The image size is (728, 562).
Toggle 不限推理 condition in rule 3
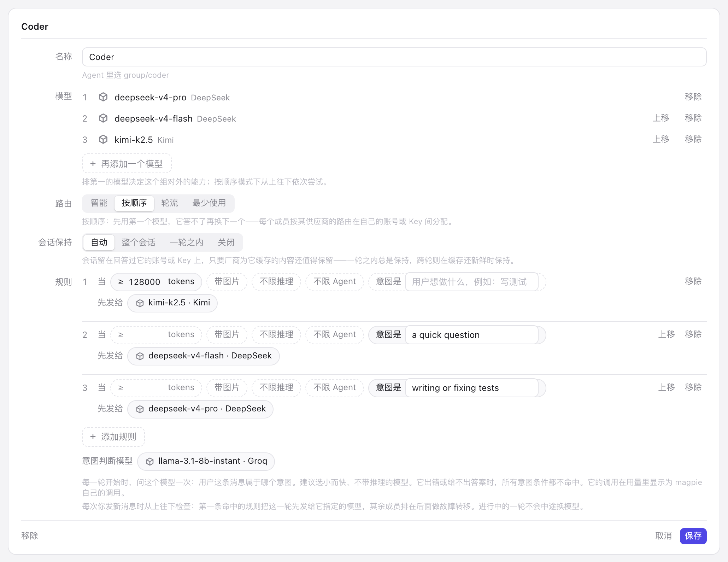click(276, 388)
